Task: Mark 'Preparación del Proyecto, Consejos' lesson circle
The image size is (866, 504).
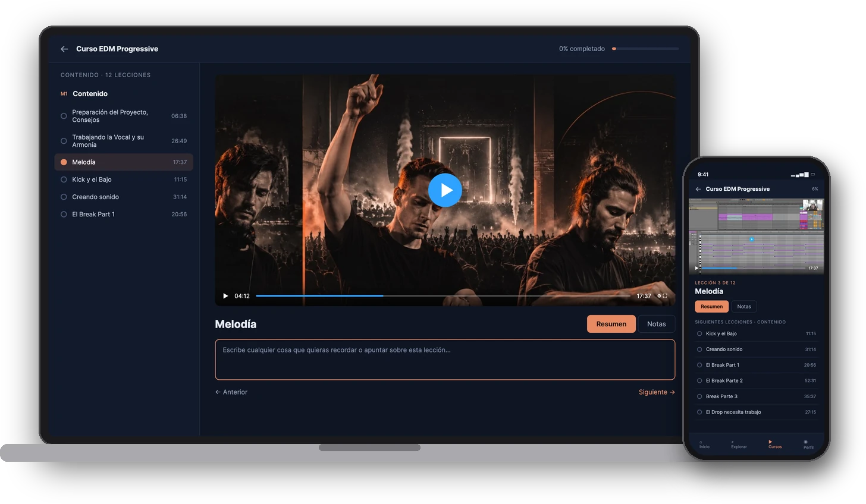Action: (64, 116)
